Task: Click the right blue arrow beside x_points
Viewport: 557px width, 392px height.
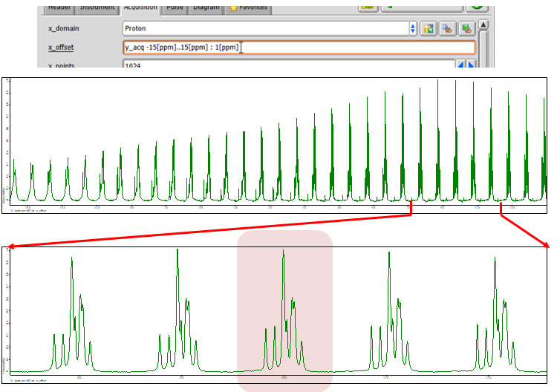Action: pyautogui.click(x=471, y=65)
